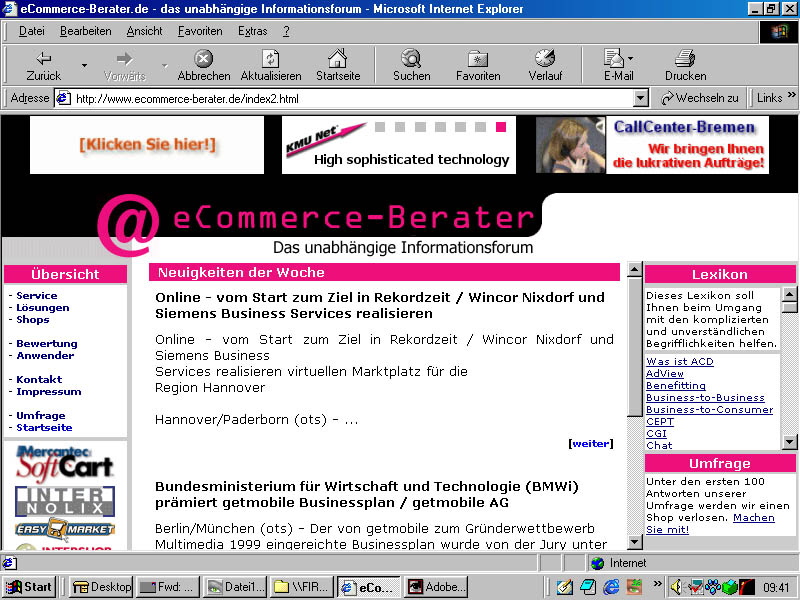800x600 pixels.
Task: Expand the Links toolbar chevron
Action: click(791, 94)
